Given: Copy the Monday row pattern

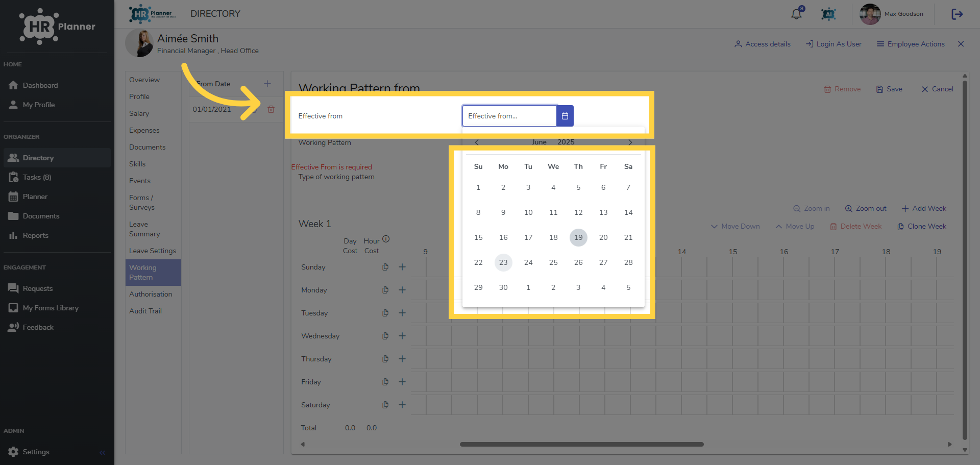Looking at the screenshot, I should tap(385, 290).
